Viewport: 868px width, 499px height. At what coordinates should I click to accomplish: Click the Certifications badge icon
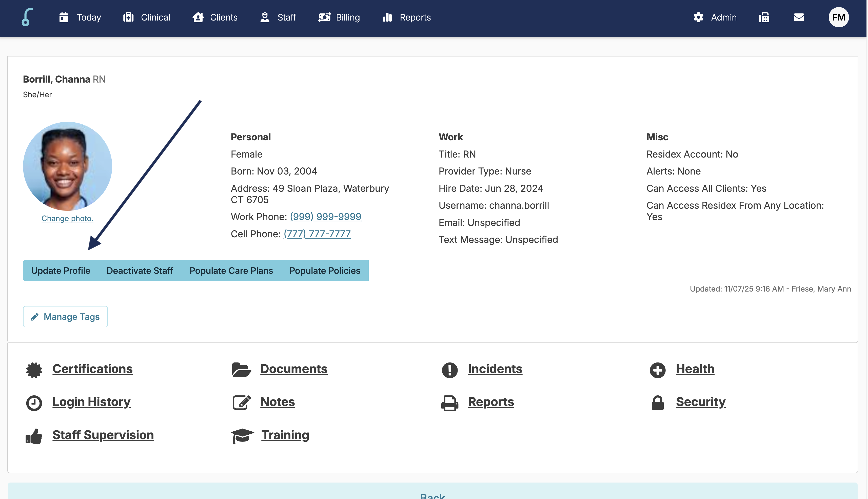(34, 370)
